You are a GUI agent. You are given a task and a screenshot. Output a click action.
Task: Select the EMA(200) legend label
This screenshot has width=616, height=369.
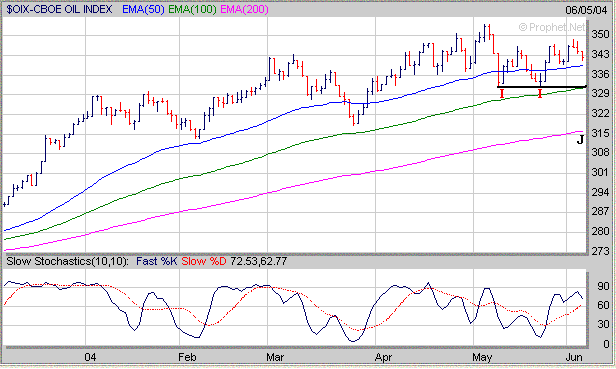(244, 9)
